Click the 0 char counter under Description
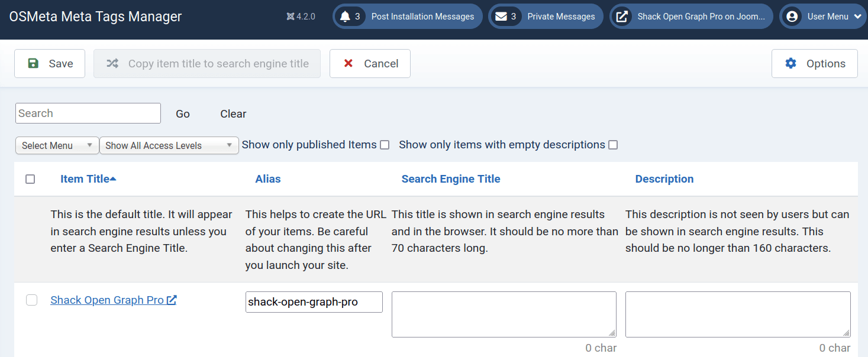This screenshot has width=868, height=357. [x=835, y=348]
